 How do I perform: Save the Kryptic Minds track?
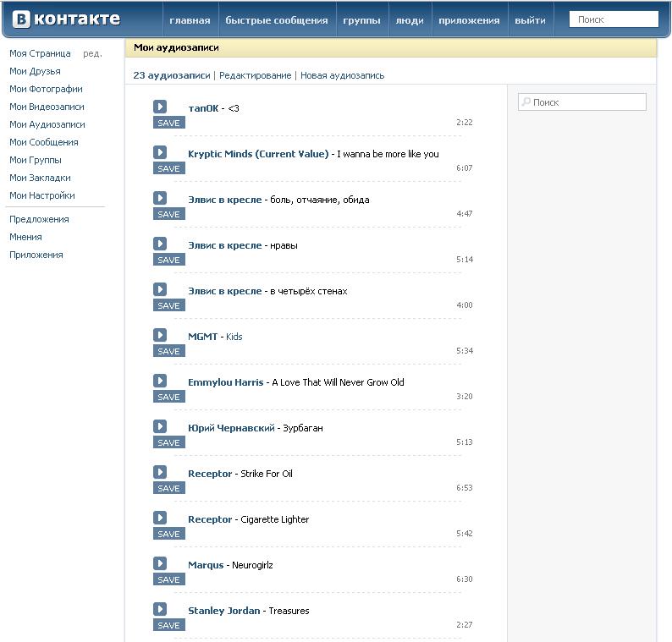point(169,168)
